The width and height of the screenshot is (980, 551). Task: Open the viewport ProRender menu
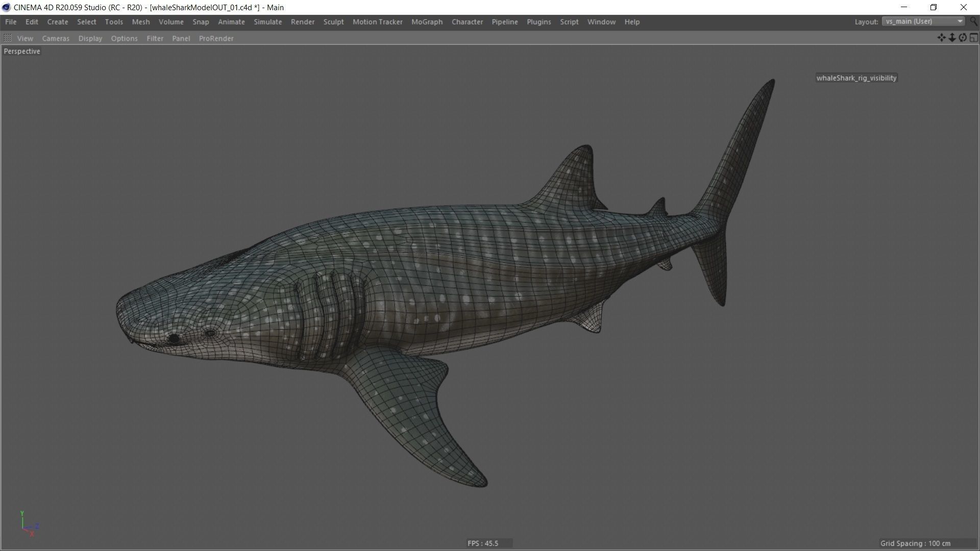(x=216, y=38)
